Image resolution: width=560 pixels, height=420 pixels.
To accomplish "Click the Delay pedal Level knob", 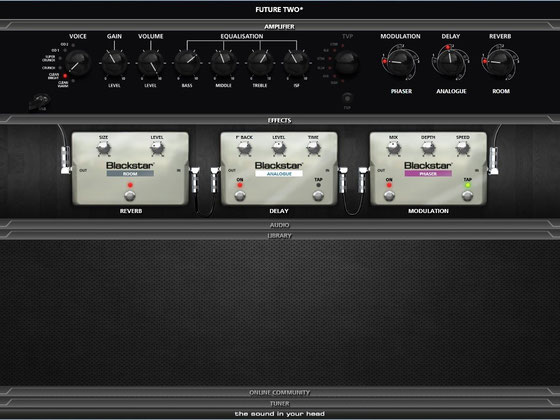I will tap(279, 148).
